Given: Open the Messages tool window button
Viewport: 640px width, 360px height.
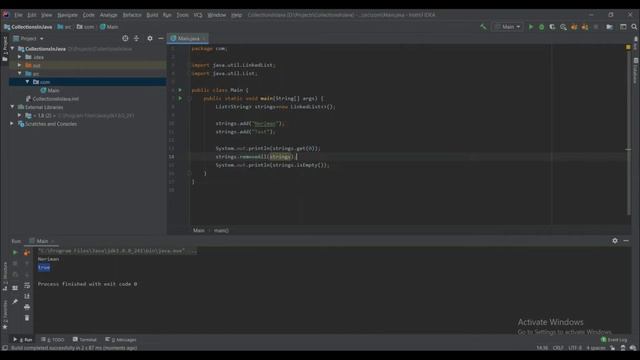Looking at the screenshot, I should point(121,340).
